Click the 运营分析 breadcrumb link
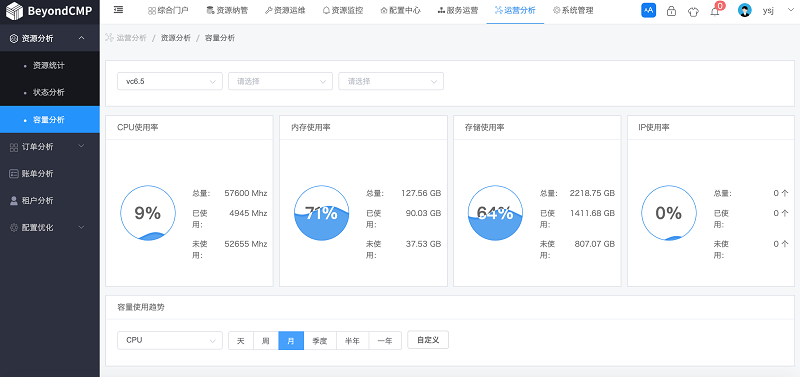The width and height of the screenshot is (800, 377). [131, 38]
